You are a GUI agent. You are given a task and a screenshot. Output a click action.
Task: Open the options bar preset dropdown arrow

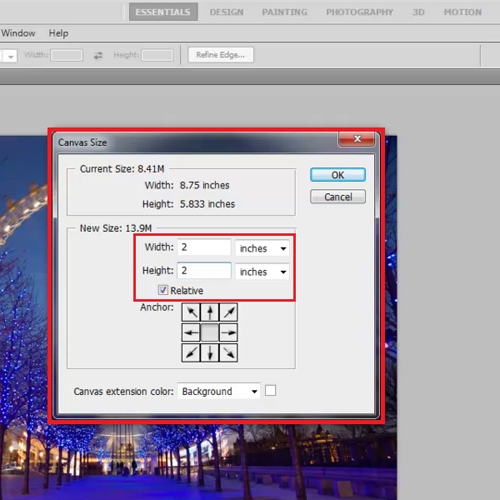click(10, 56)
